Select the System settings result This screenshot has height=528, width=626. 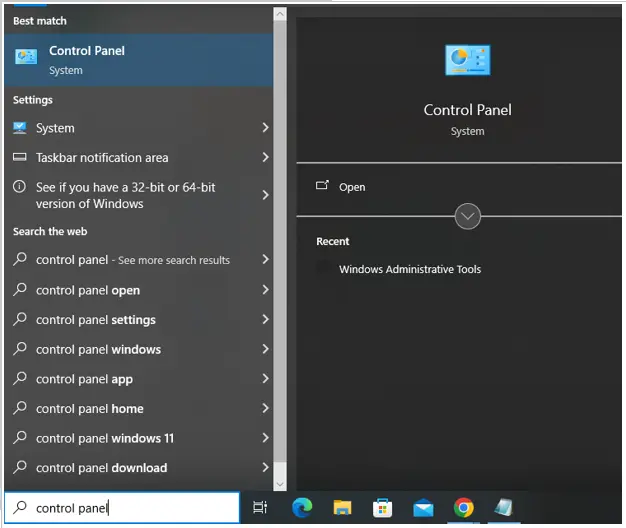[139, 128]
